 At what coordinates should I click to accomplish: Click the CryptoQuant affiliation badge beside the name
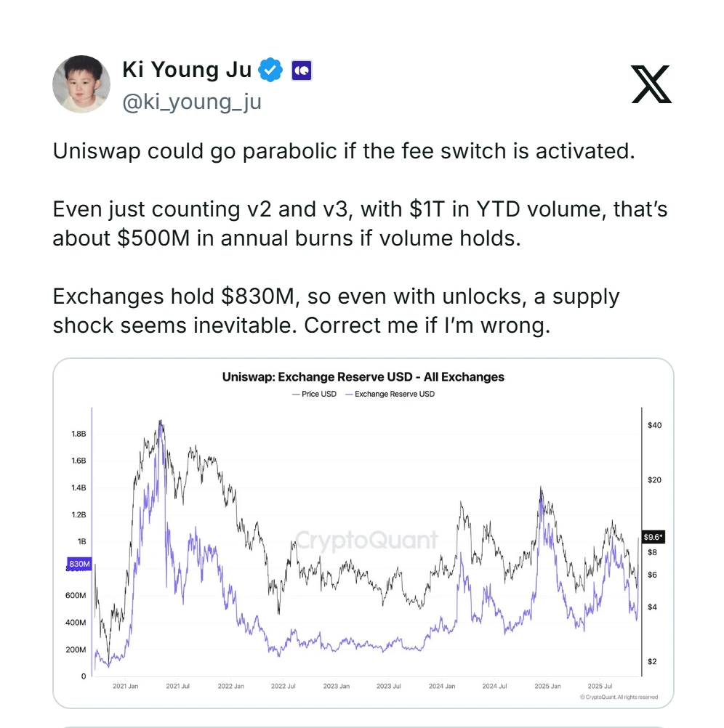302,70
